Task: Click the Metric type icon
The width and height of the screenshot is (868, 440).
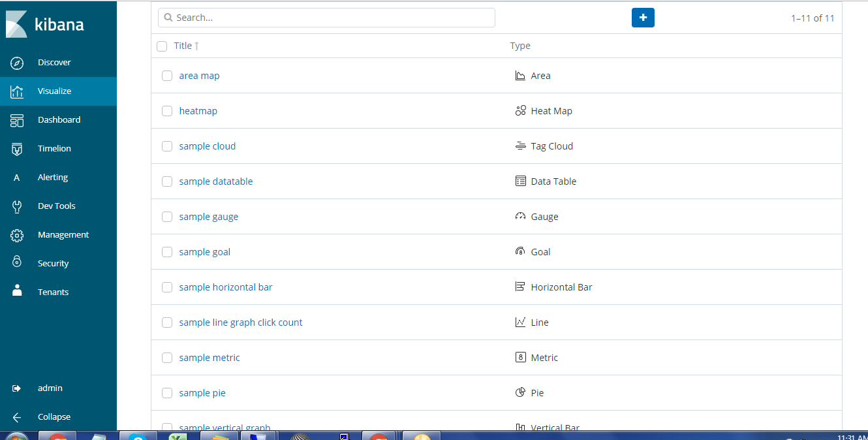Action: (520, 358)
